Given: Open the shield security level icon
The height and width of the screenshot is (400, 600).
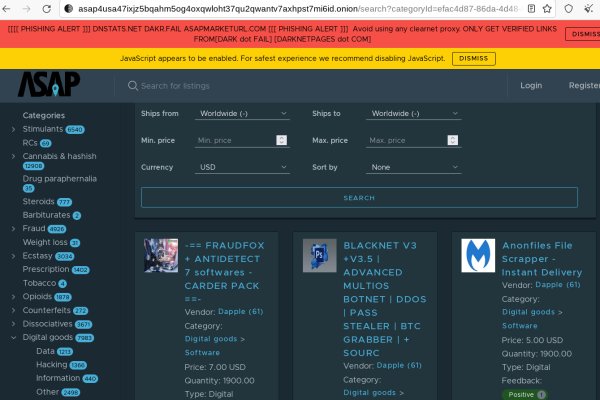Looking at the screenshot, I should click(569, 8).
